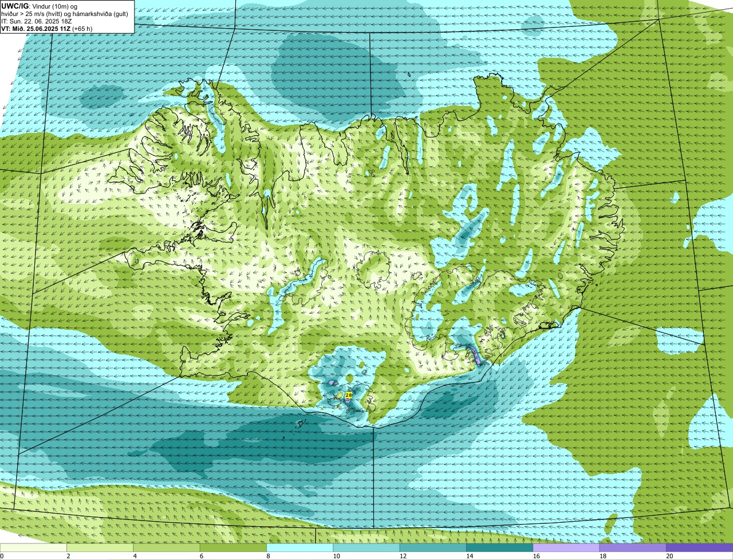Click the legend scale label '16'
The image size is (733, 560).
point(536,556)
